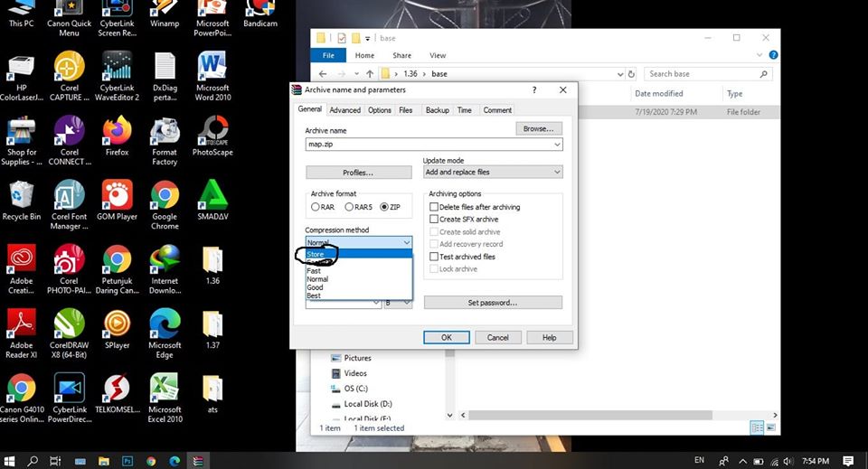Choose Fast compression method
Screen dimensions: 868x469
[359, 271]
